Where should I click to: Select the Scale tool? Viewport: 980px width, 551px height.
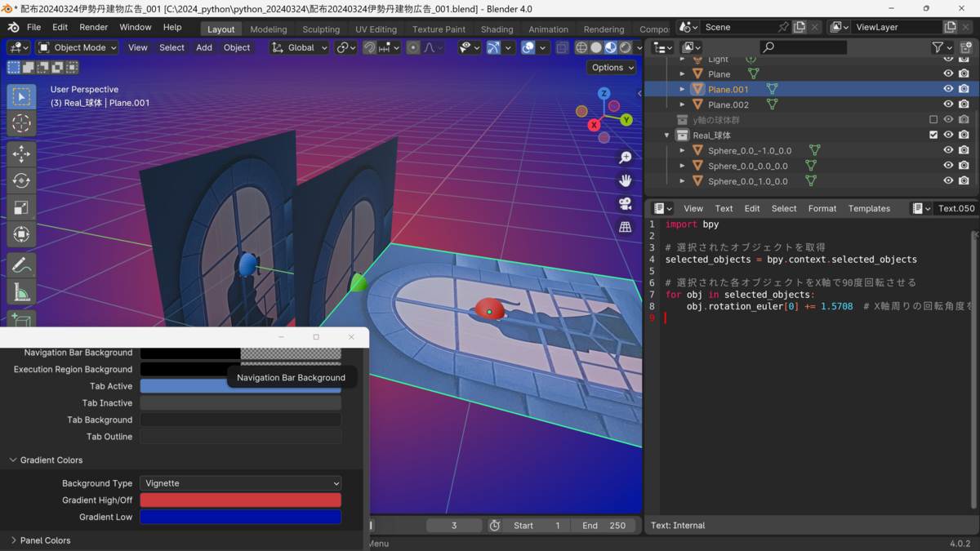(21, 207)
